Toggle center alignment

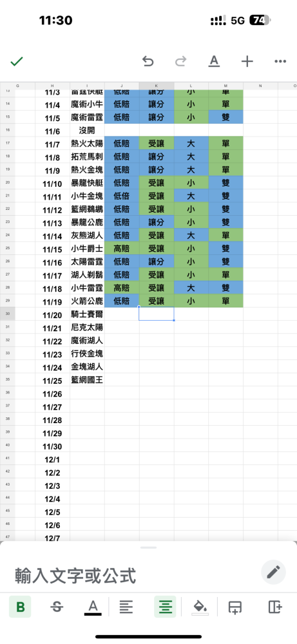pyautogui.click(x=165, y=607)
